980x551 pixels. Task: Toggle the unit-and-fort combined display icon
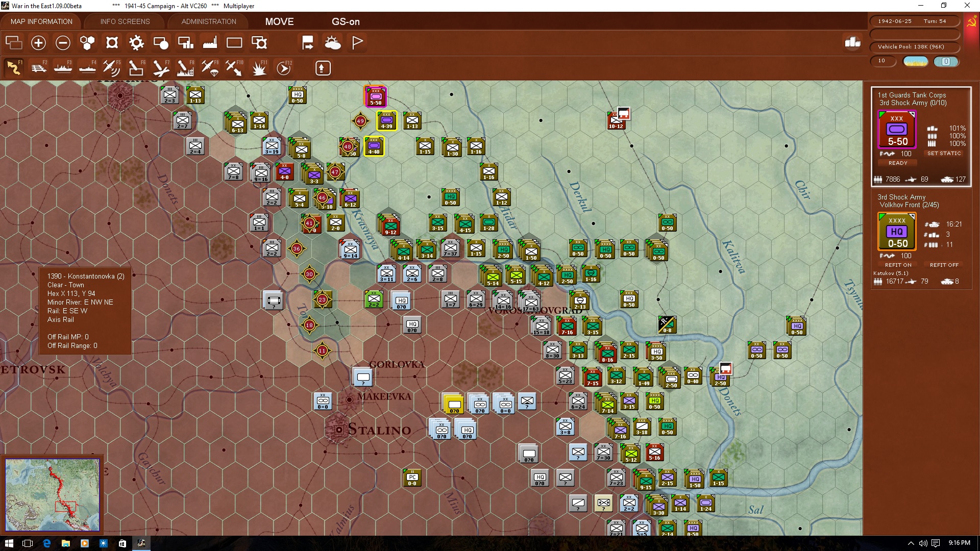click(x=259, y=43)
